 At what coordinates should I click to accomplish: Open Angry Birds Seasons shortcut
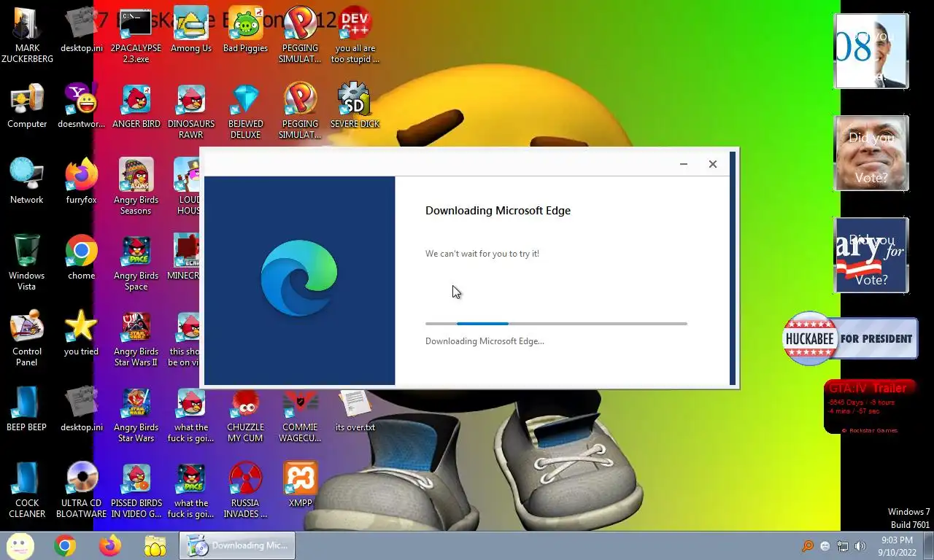pos(136,186)
